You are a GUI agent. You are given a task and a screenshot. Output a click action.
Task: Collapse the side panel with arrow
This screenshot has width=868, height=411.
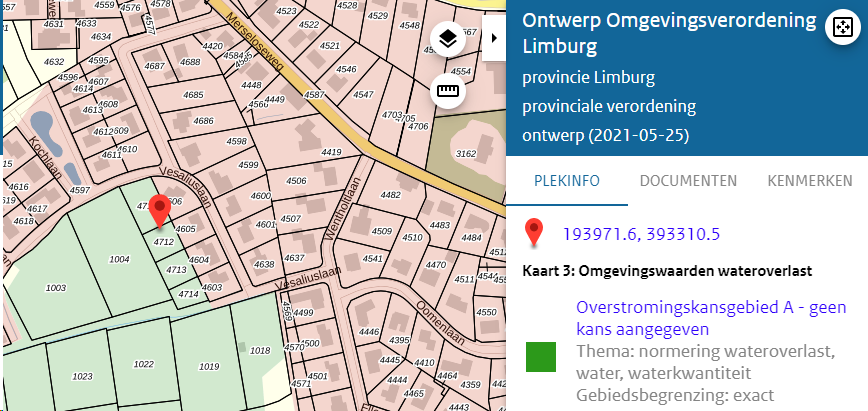pos(494,38)
